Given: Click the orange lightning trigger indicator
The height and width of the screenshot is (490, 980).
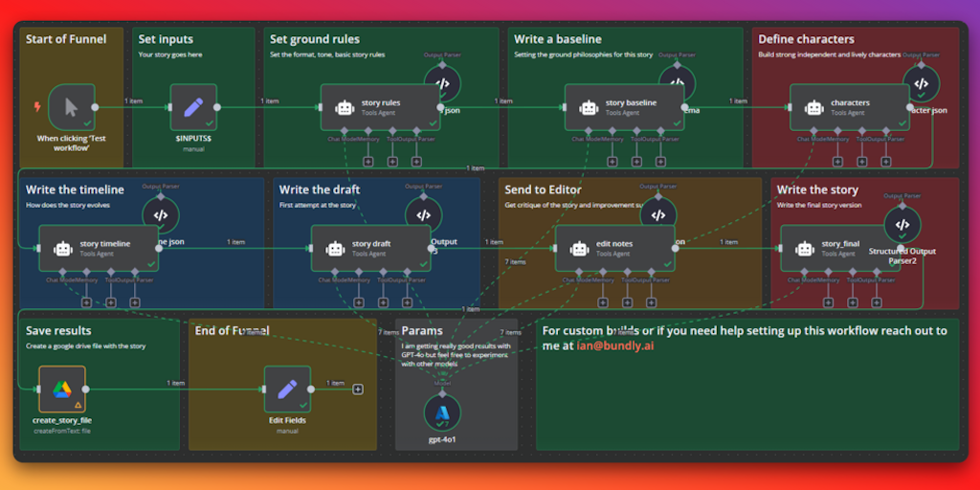Looking at the screenshot, I should pos(37,107).
